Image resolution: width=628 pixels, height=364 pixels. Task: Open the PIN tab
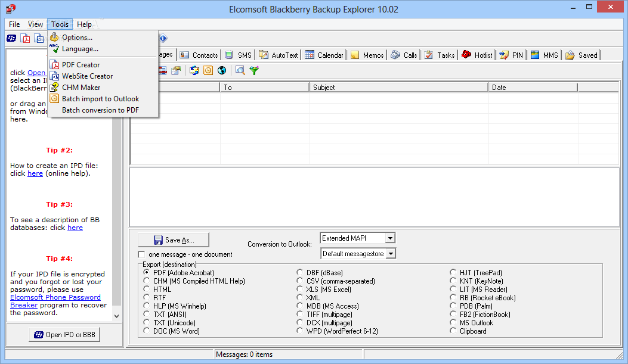[512, 55]
